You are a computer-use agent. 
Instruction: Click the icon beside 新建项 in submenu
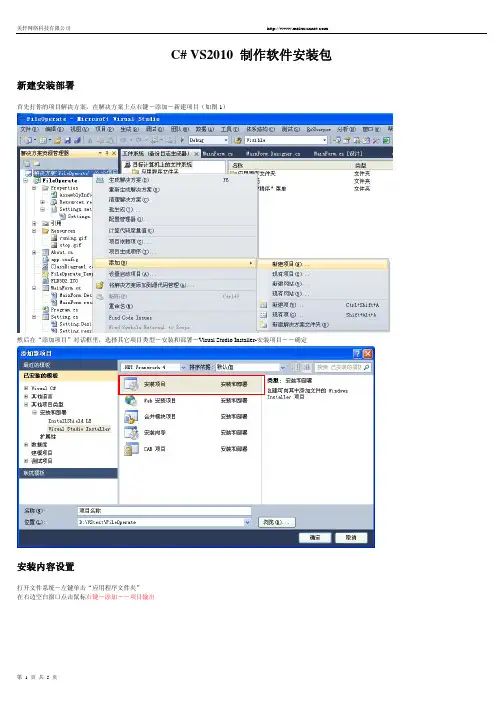point(263,305)
